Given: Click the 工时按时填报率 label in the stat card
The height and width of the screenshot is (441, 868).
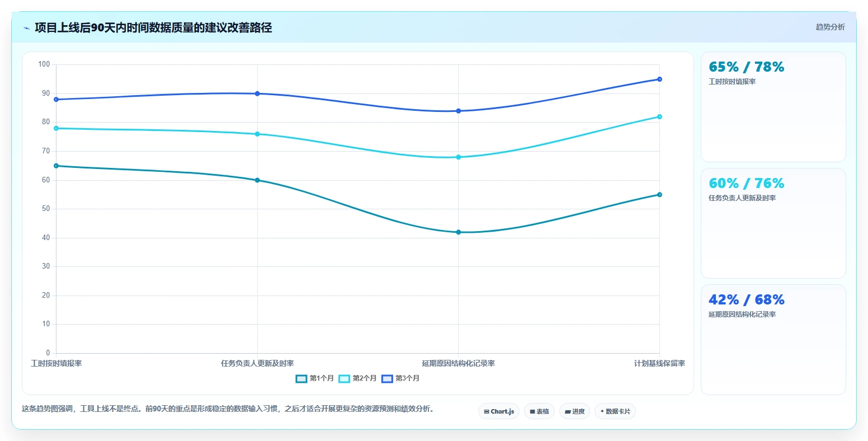Looking at the screenshot, I should pos(732,82).
